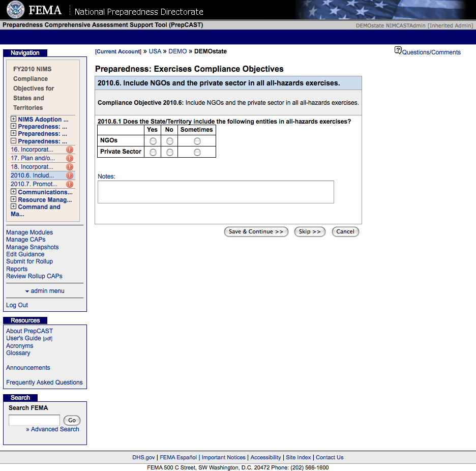
Task: Click the red alert icon beside 2010.6. Includ...
Action: pos(70,175)
